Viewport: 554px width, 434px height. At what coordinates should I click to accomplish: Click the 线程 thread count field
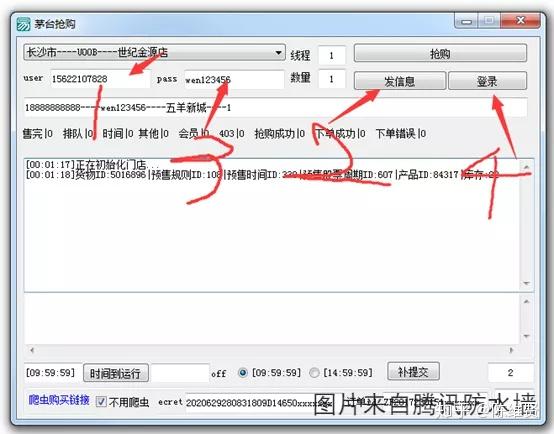coord(331,55)
